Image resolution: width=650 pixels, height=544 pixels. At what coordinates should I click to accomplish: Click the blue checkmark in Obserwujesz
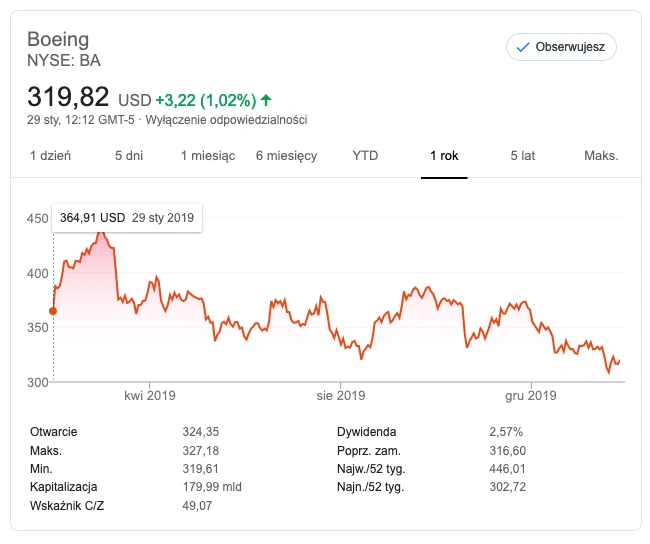(x=523, y=47)
